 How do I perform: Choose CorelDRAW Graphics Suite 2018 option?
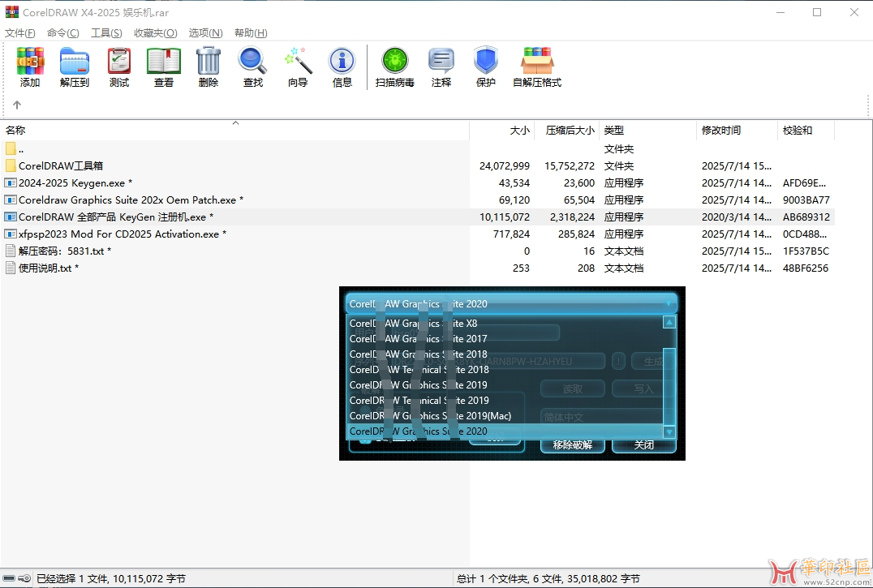[504, 354]
